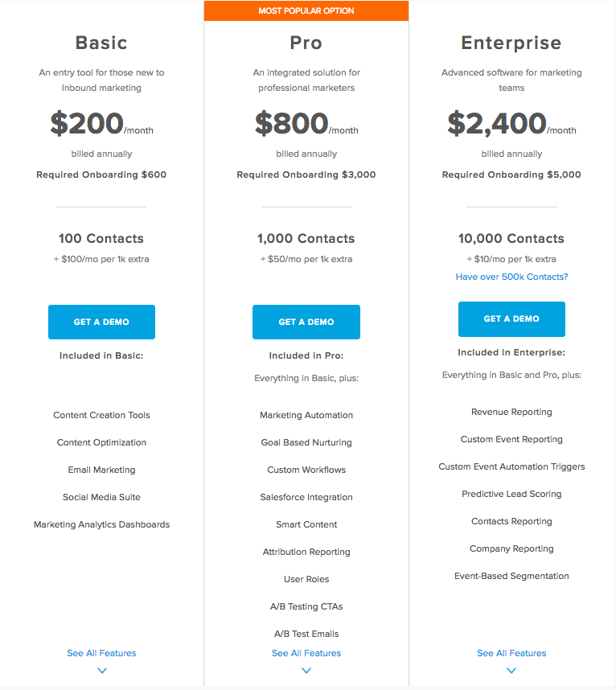Click the MOST POPULAR OPTION banner
Viewport: 616px width, 690px height.
(x=306, y=10)
